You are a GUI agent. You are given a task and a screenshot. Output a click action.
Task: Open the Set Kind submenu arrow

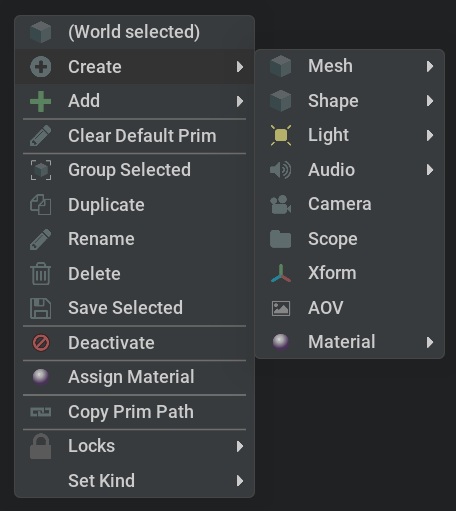pyautogui.click(x=239, y=481)
